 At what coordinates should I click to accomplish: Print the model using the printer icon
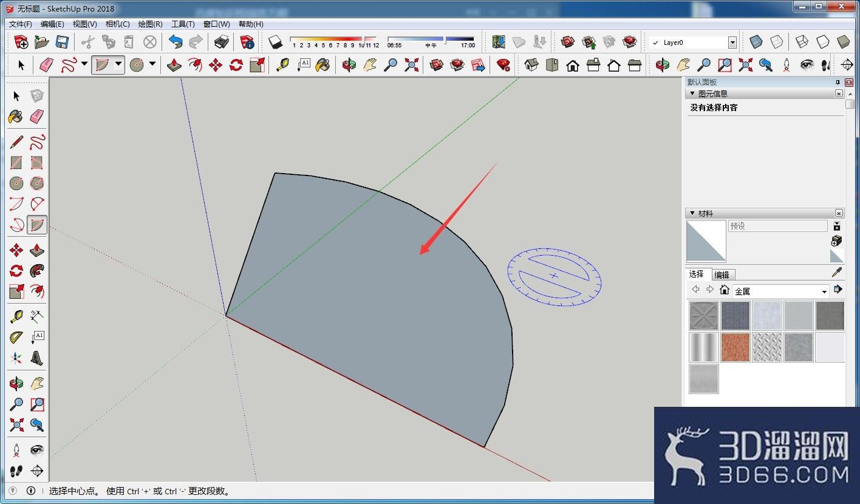point(222,42)
